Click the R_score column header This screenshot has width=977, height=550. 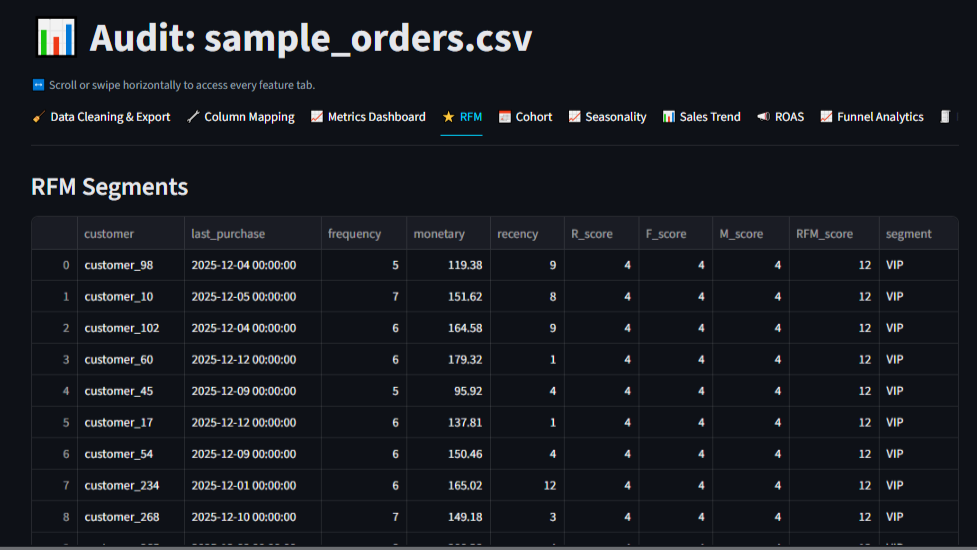coord(601,234)
